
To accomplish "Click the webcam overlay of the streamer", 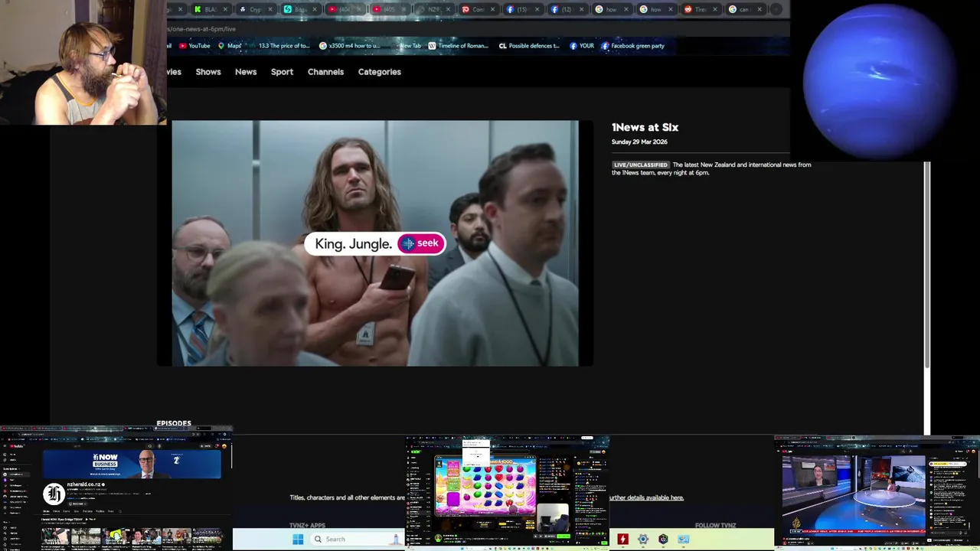I will pos(83,62).
